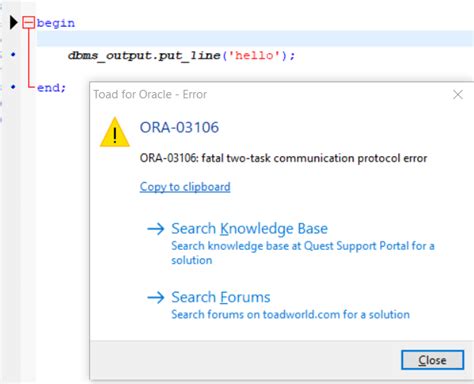Screen dimensions: 474x384
Task: Dismiss the error dialog with the X
Action: coord(458,95)
